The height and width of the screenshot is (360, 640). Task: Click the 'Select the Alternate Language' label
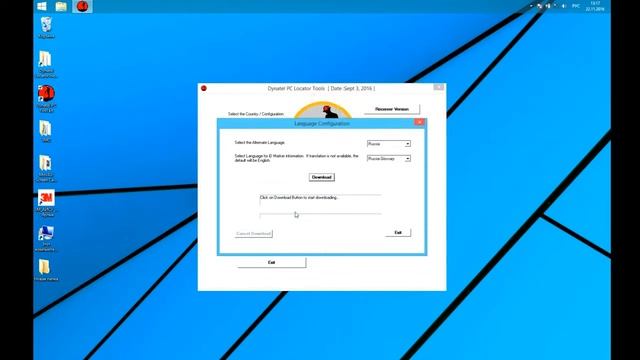coord(260,142)
